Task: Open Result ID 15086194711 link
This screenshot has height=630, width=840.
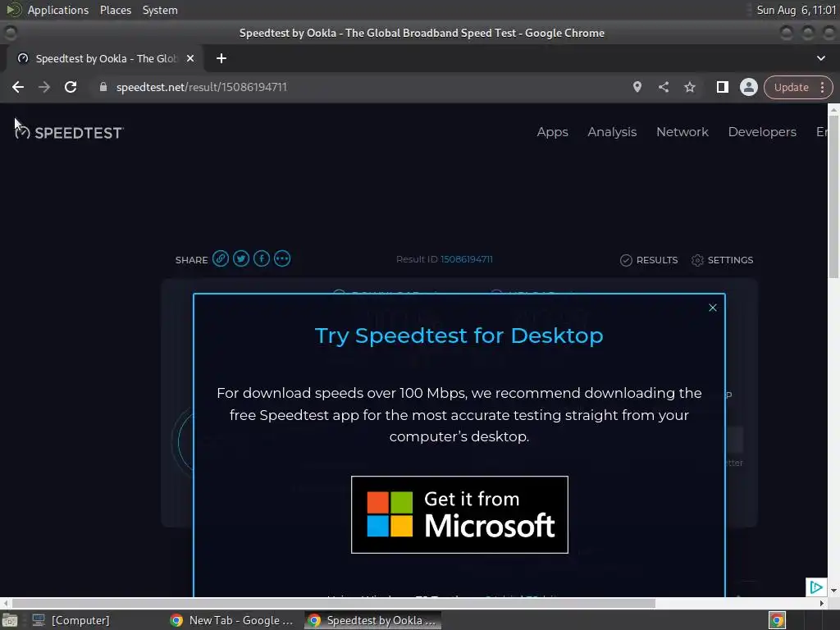Action: (x=467, y=259)
